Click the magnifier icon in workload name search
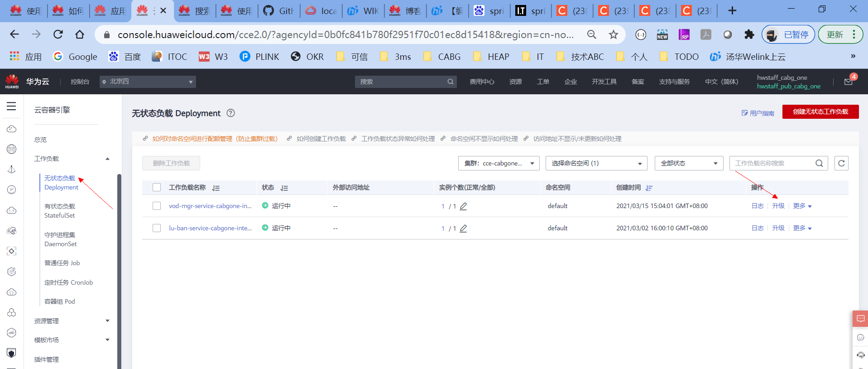Image resolution: width=868 pixels, height=369 pixels. 819,163
